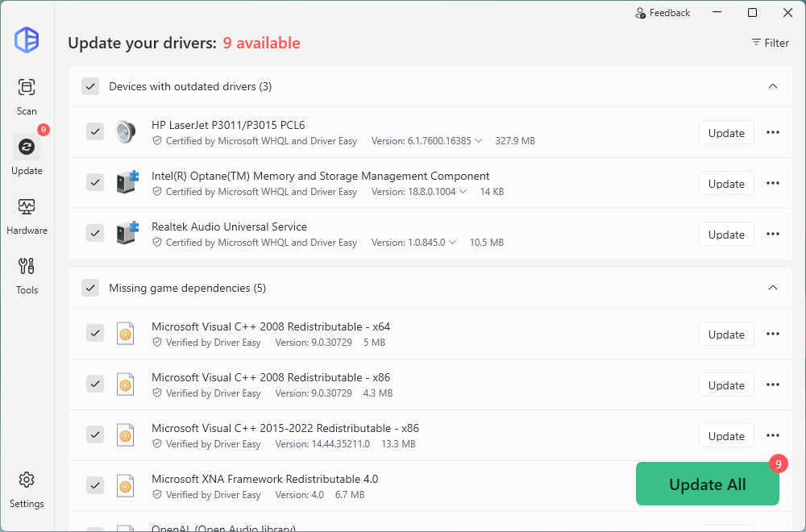Click the HP LaserJet P3011/P3015 device icon
The height and width of the screenshot is (532, 806).
125,132
